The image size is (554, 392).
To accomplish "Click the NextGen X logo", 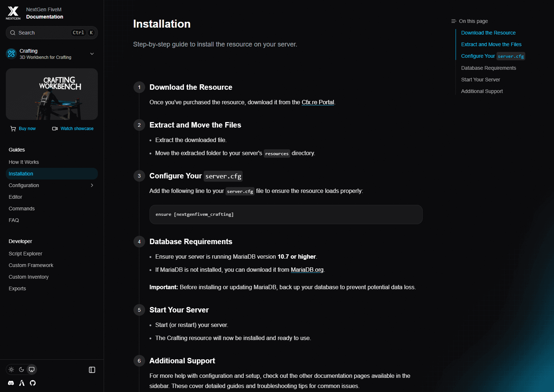I will [x=13, y=13].
